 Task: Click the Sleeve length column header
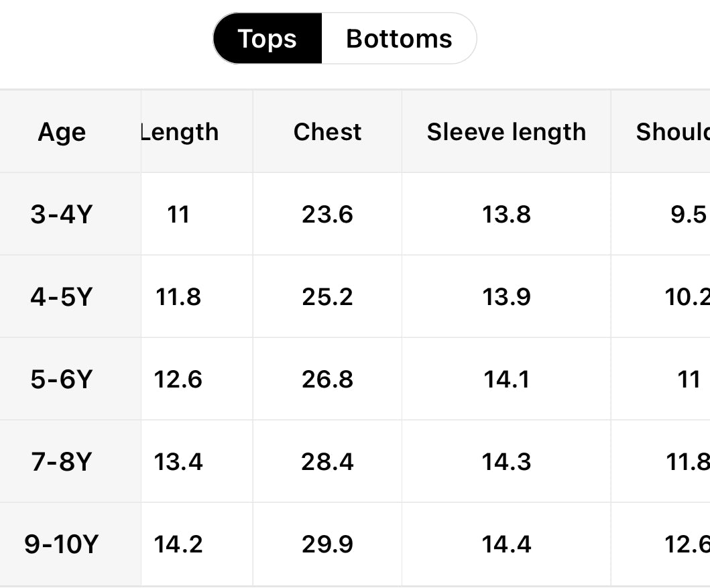tap(506, 132)
